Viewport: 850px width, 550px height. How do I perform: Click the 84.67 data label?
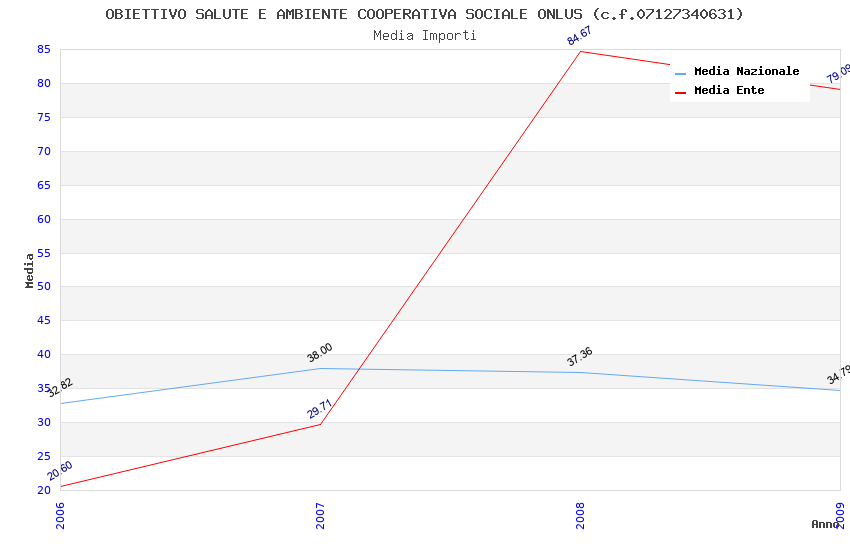click(x=579, y=36)
